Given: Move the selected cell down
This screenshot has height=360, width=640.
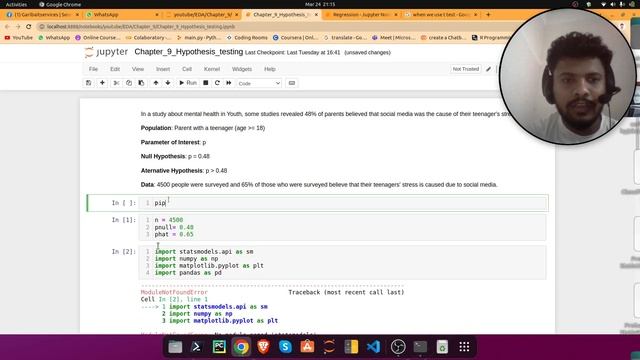Looking at the screenshot, I should point(168,83).
